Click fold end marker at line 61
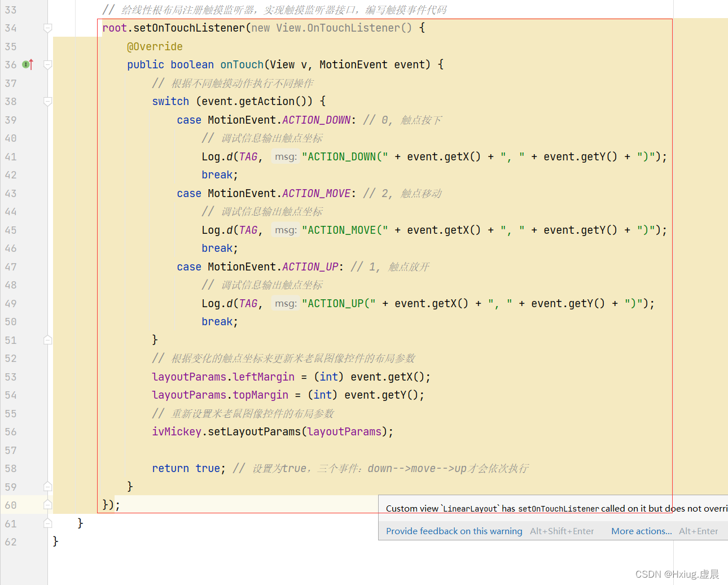This screenshot has width=728, height=585. click(x=48, y=523)
